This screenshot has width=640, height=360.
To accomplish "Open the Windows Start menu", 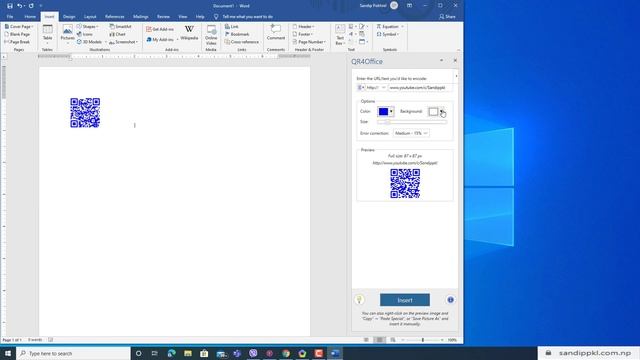I will click(x=8, y=353).
